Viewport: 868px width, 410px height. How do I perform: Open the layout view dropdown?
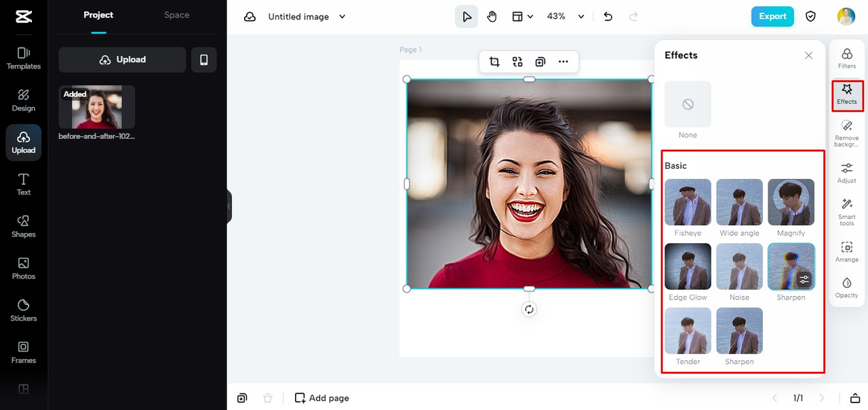coord(522,17)
